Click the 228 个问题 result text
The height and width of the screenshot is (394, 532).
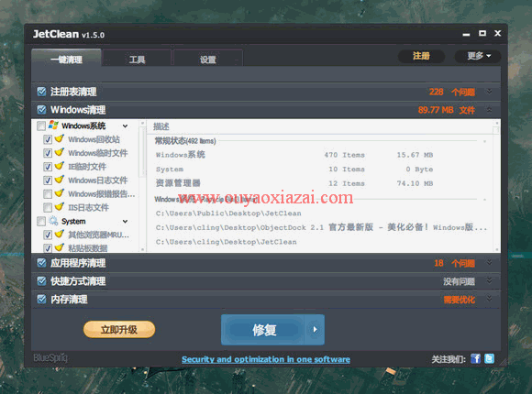(x=452, y=92)
